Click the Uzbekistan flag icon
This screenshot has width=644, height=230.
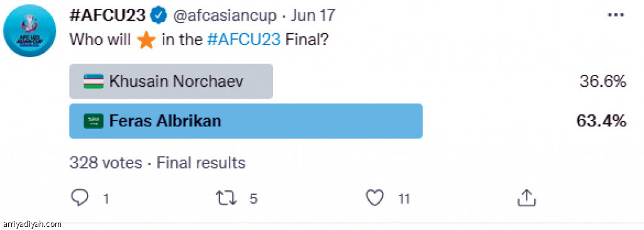tap(94, 81)
